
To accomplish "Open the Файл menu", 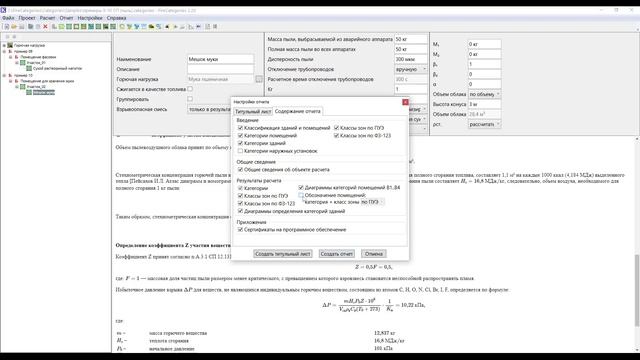I will click(8, 18).
